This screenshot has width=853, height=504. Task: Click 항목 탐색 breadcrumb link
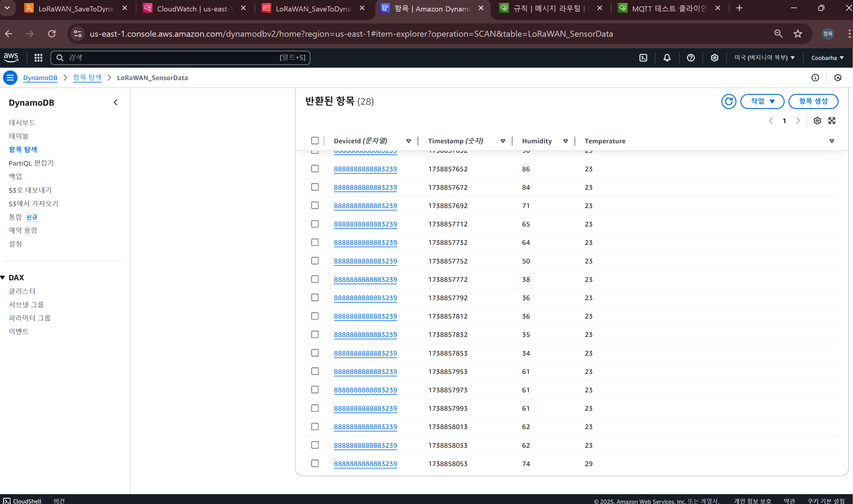tap(87, 78)
